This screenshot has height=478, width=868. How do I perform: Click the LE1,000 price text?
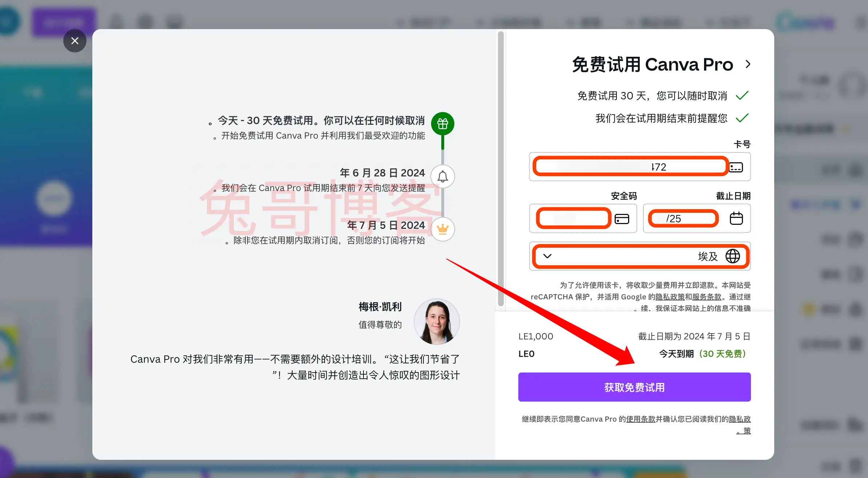pyautogui.click(x=536, y=336)
